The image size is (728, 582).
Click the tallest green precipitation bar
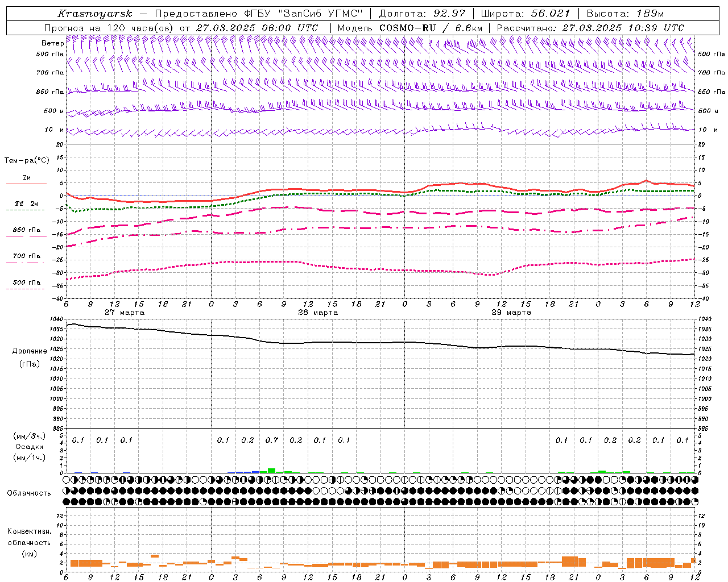click(271, 471)
